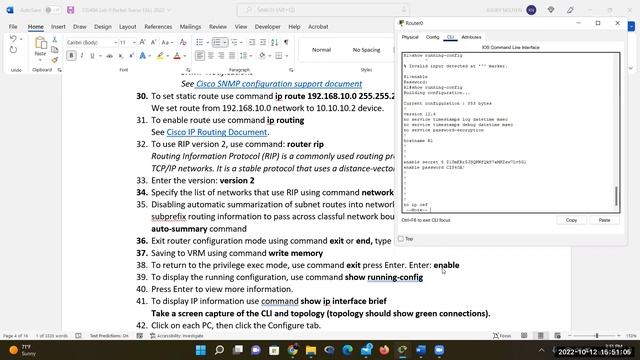Select the Format Painter brush
This screenshot has height=360, width=640.
(55, 60)
